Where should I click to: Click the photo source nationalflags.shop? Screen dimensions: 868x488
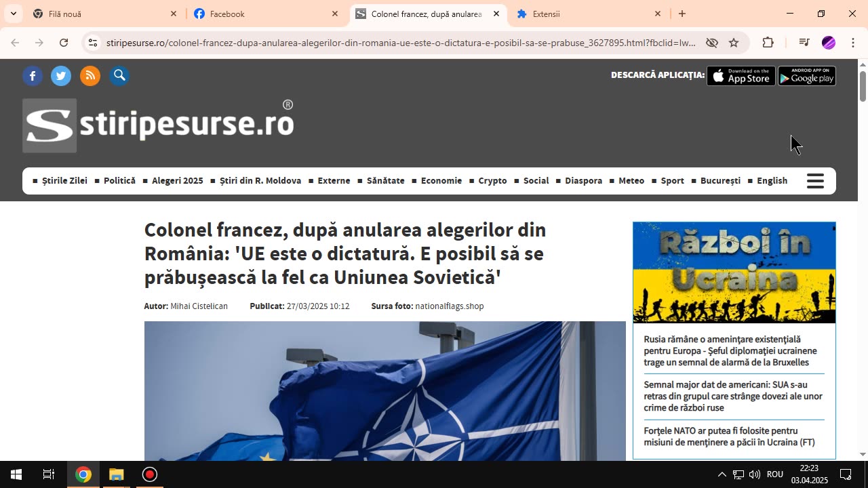[x=450, y=306]
